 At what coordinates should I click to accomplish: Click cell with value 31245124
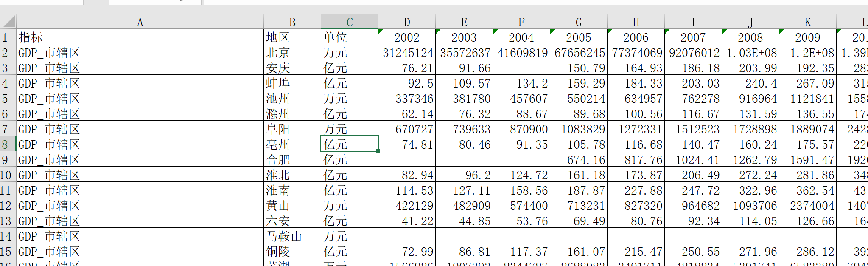pyautogui.click(x=407, y=52)
